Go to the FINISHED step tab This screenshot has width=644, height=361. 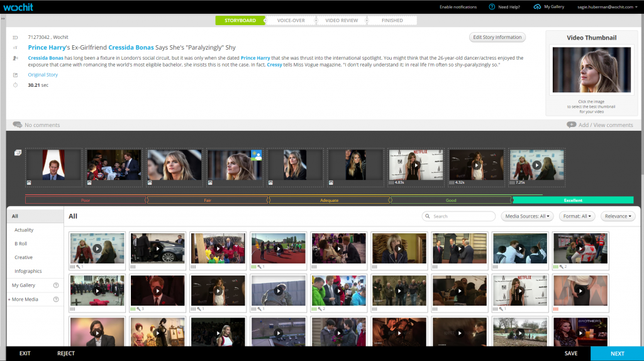pyautogui.click(x=392, y=21)
